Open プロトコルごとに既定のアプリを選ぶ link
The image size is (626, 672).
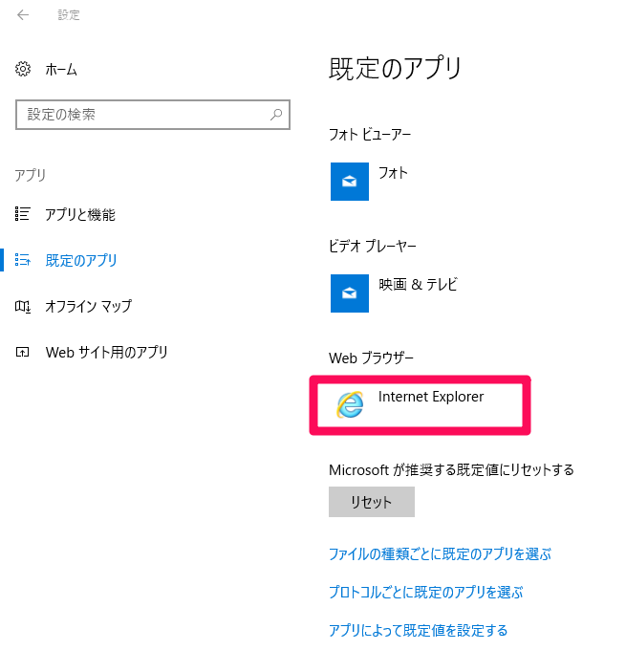(x=426, y=593)
